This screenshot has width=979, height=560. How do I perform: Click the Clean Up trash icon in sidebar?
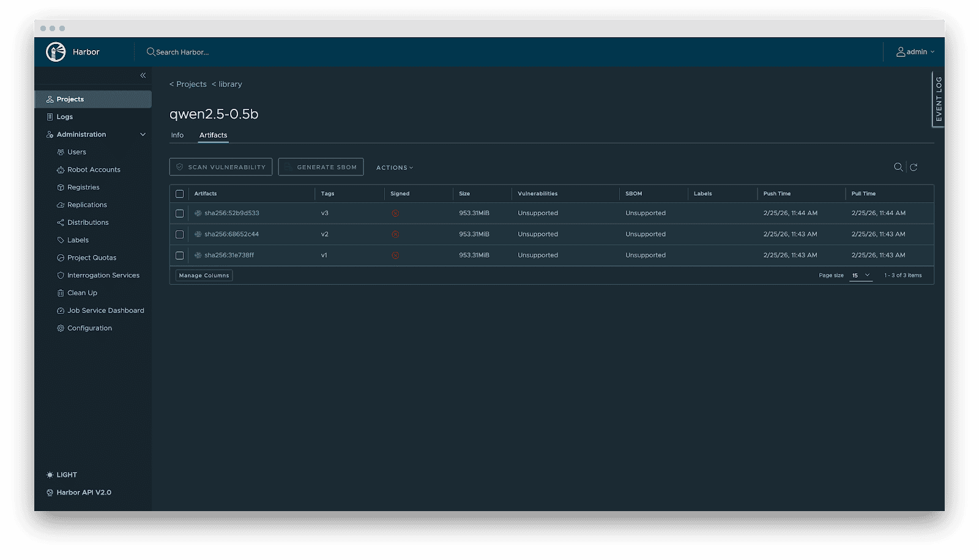pyautogui.click(x=60, y=293)
